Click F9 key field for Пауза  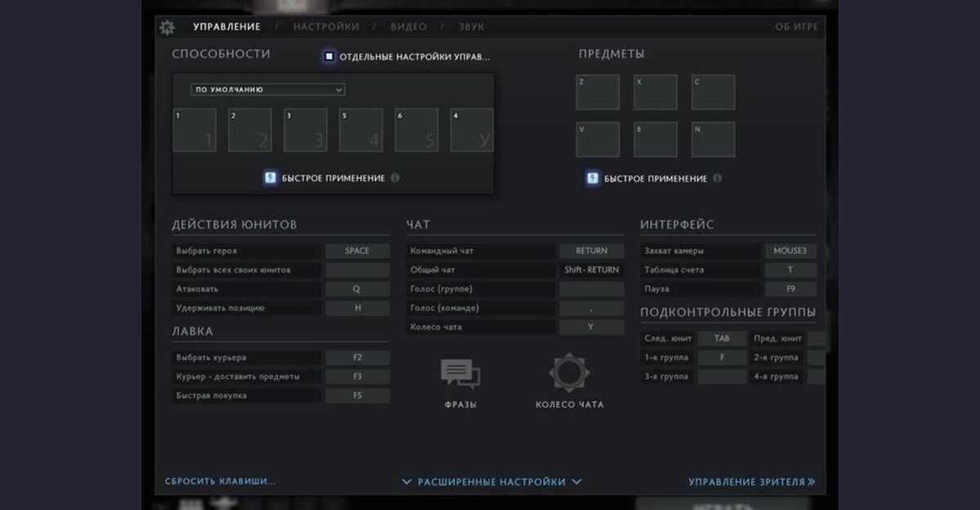point(791,289)
